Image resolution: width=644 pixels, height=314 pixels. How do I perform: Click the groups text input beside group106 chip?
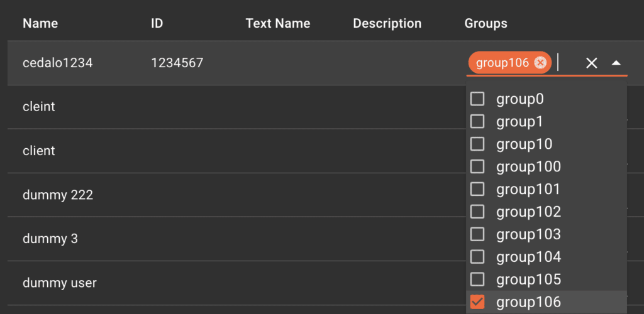568,63
